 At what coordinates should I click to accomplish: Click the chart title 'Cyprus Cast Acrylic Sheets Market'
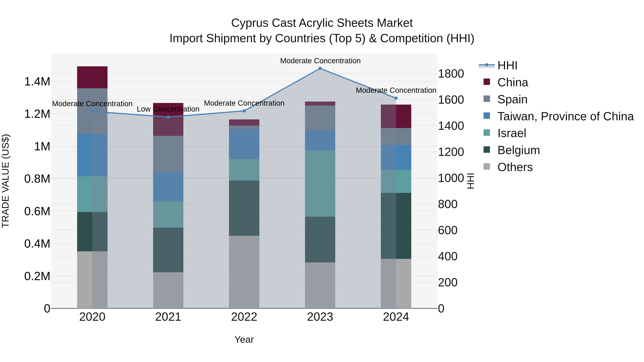click(322, 23)
